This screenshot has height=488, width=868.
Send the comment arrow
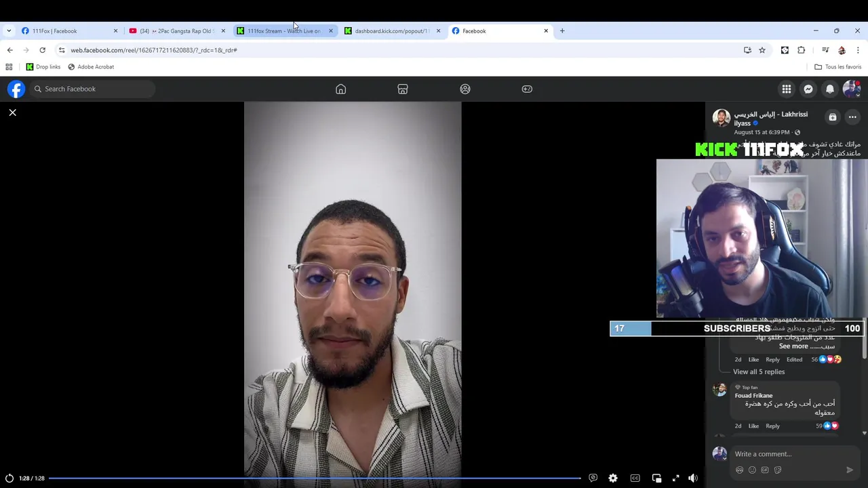[850, 470]
